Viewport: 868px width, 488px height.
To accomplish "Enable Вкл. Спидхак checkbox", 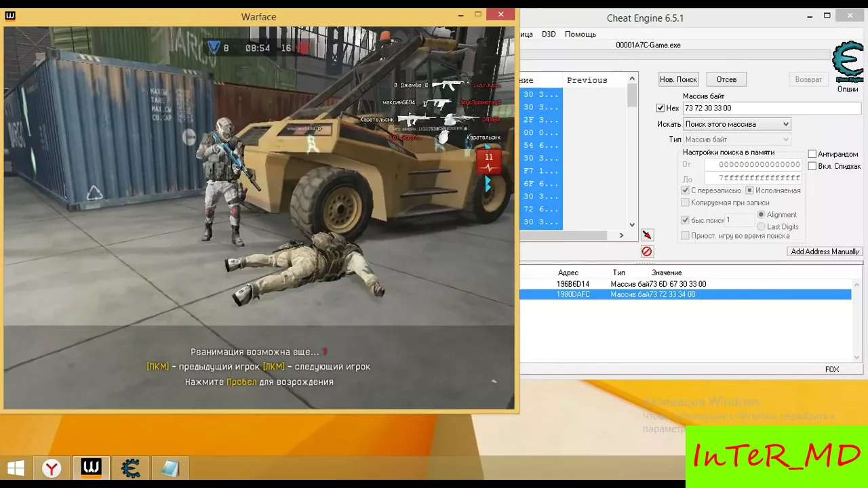I will coord(812,167).
